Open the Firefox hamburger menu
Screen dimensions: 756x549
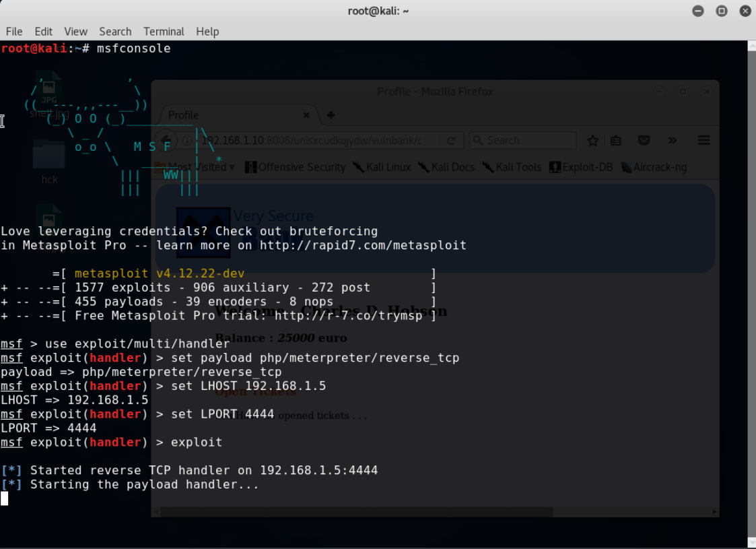click(703, 140)
